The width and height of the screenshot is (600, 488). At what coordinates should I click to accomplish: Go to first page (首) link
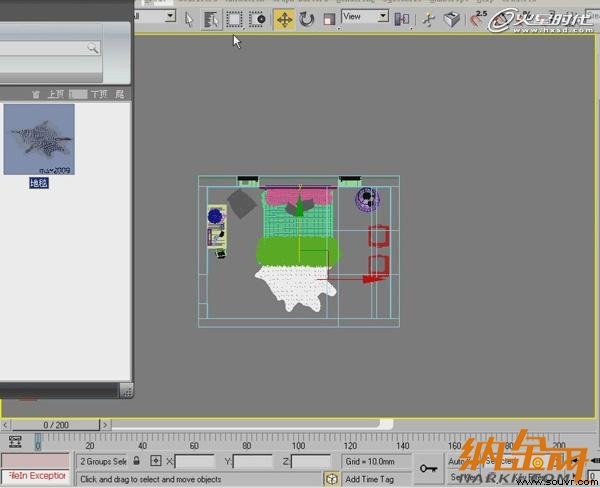click(36, 94)
